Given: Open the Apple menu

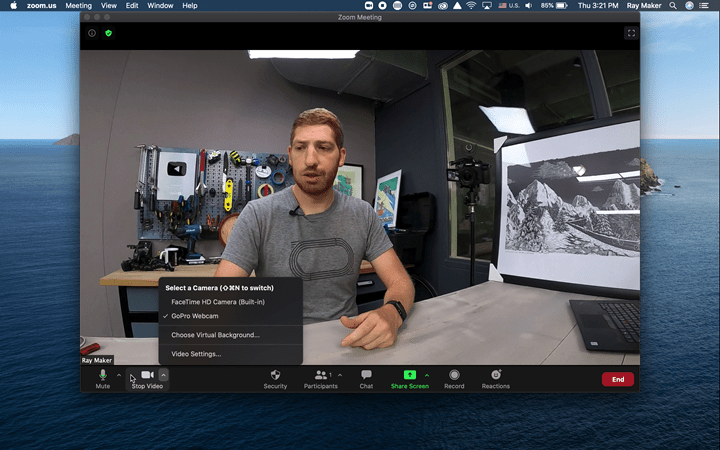Looking at the screenshot, I should tap(14, 6).
